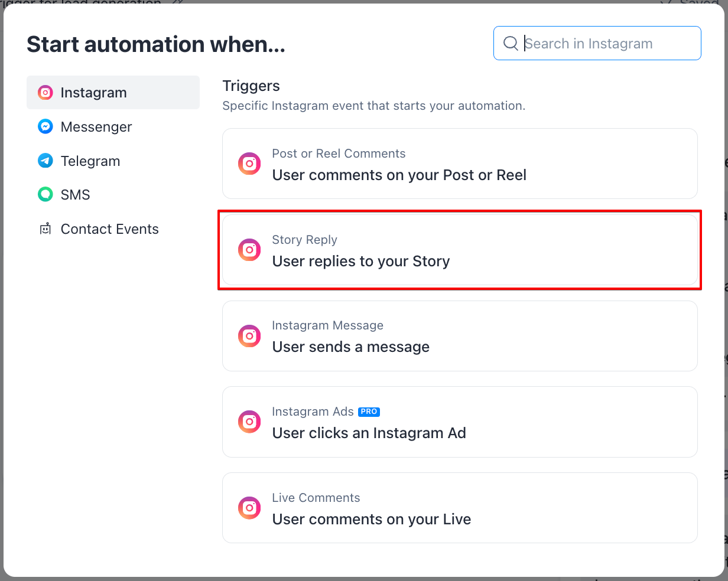Screen dimensions: 728x581
Task: Select the SMS channel label
Action: pos(76,195)
